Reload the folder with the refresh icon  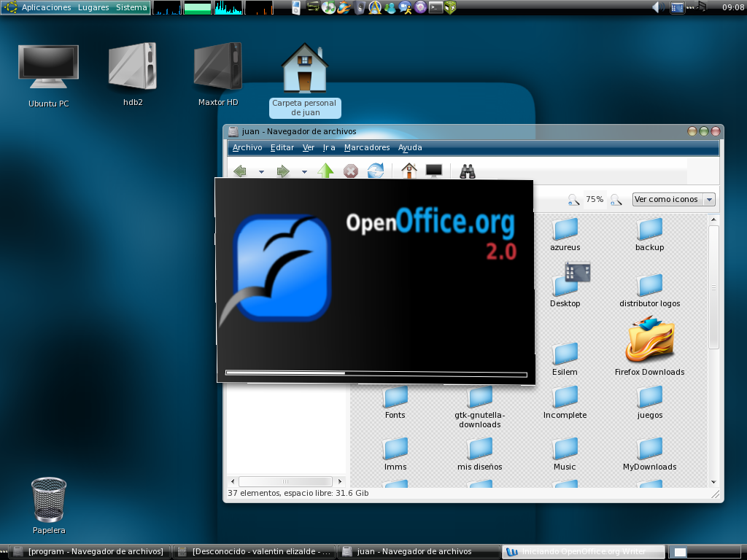376,171
